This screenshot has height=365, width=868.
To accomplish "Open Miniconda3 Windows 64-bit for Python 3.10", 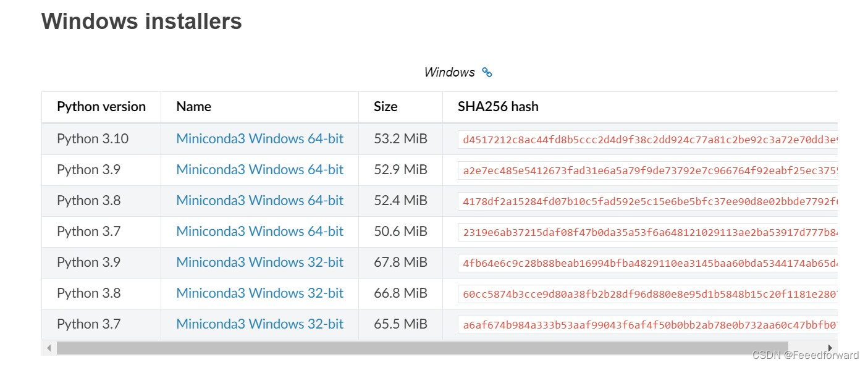I will [x=260, y=138].
